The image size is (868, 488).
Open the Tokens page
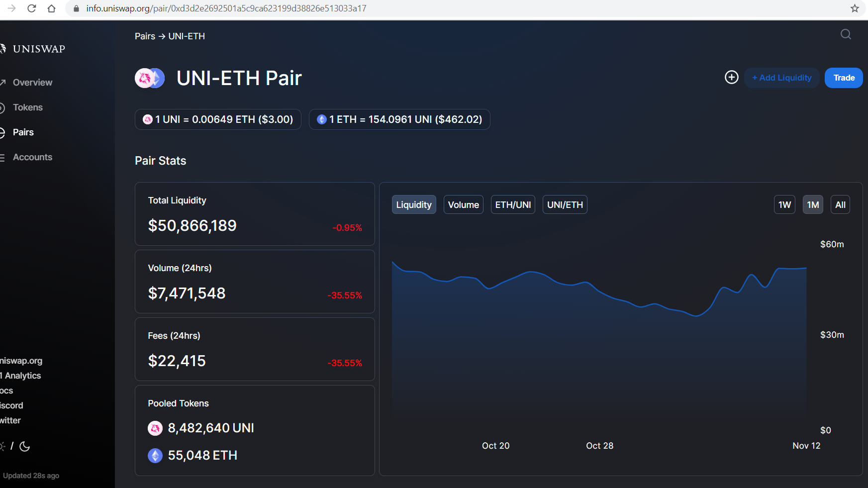28,107
